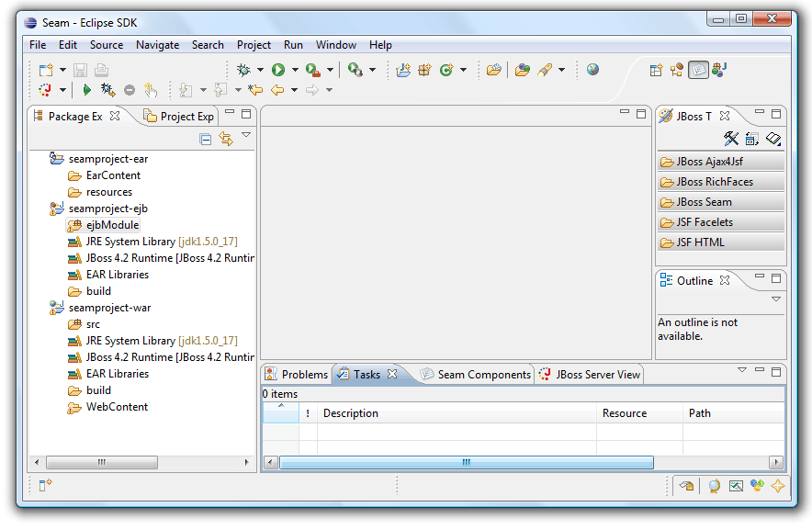Image resolution: width=812 pixels, height=530 pixels.
Task: Create new Java class icon
Action: click(446, 70)
